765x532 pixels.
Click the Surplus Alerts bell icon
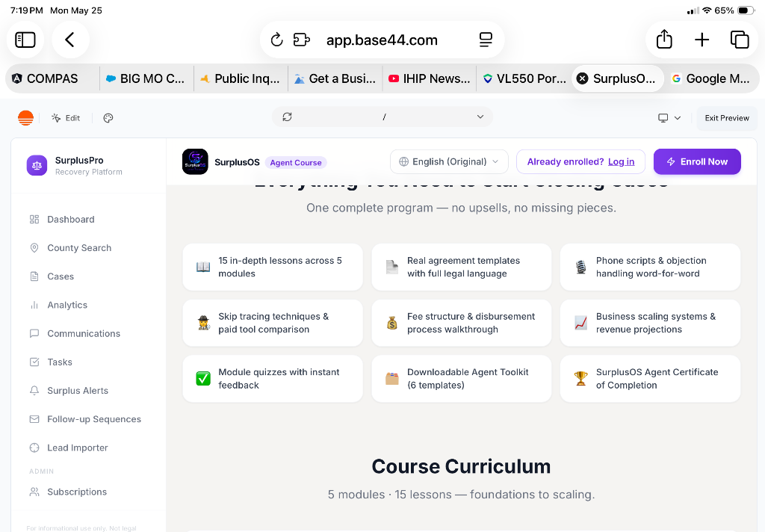tap(34, 391)
